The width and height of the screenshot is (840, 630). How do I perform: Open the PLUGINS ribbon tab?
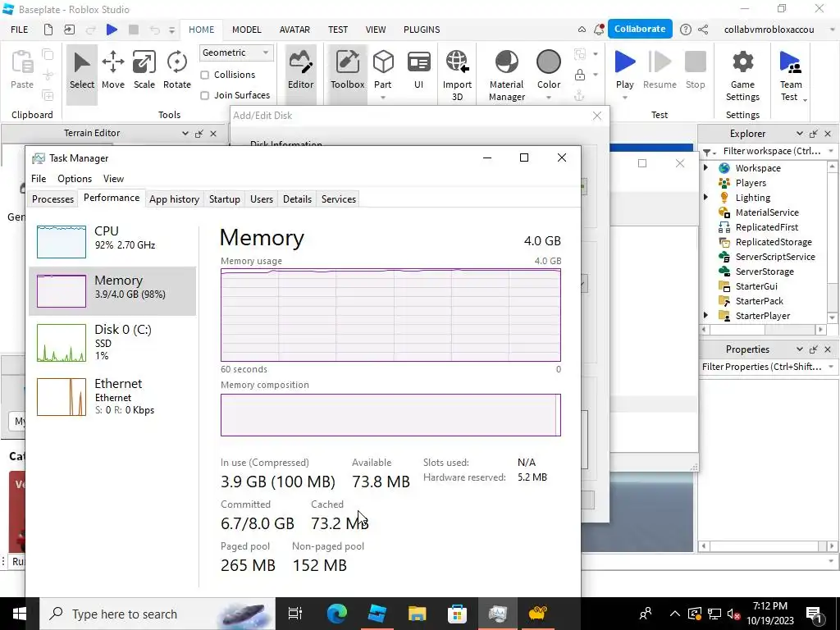pos(422,30)
